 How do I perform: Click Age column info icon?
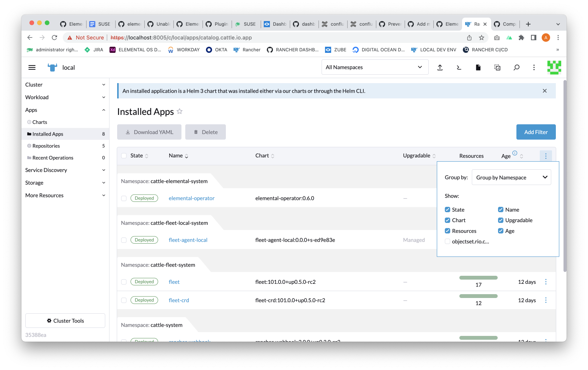click(x=515, y=153)
